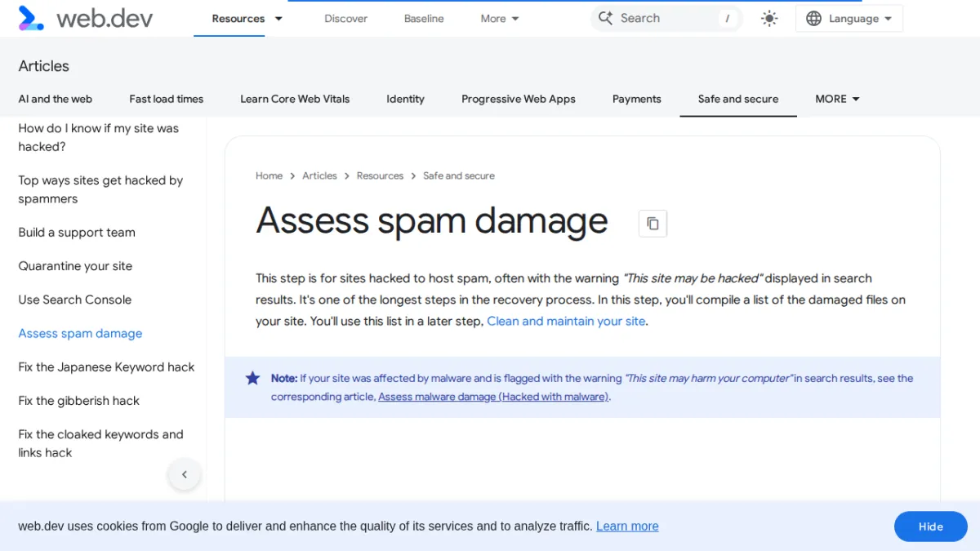Open 'Use Search Console' sidebar link

(x=75, y=300)
